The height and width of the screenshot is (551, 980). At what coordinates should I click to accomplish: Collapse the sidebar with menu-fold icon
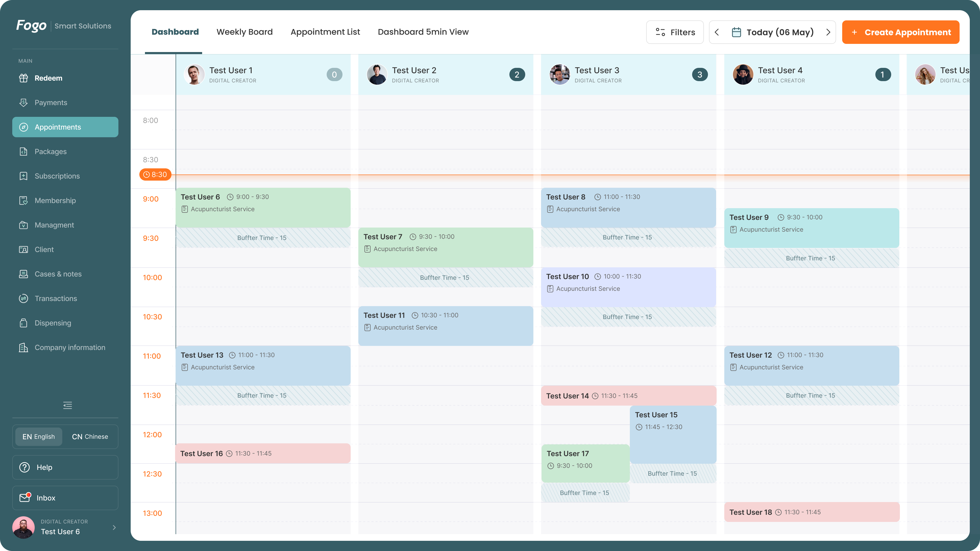pyautogui.click(x=67, y=405)
